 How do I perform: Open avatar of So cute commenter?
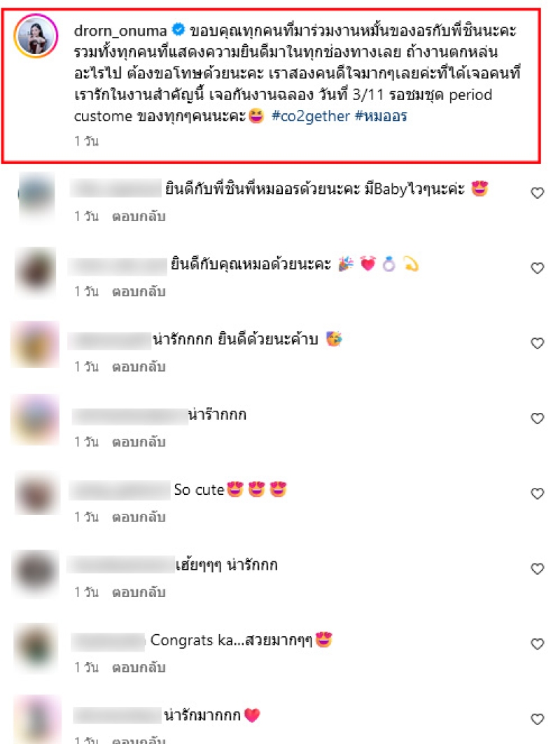[36, 493]
